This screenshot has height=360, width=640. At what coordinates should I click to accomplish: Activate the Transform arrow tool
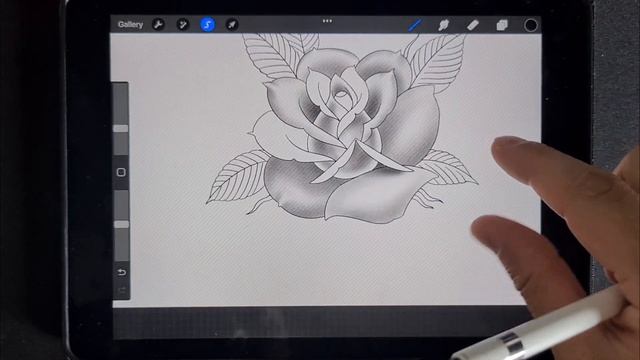click(232, 24)
